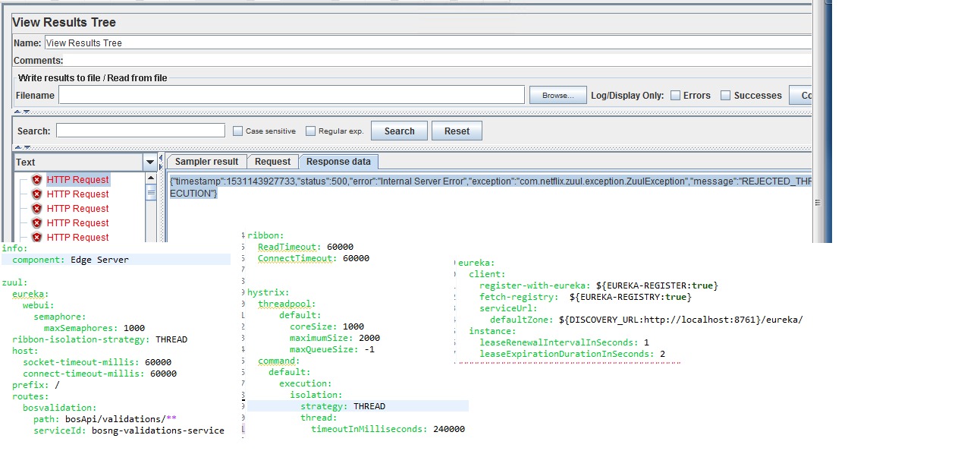Tick the Successes checkbox
The width and height of the screenshot is (980, 451).
725,96
